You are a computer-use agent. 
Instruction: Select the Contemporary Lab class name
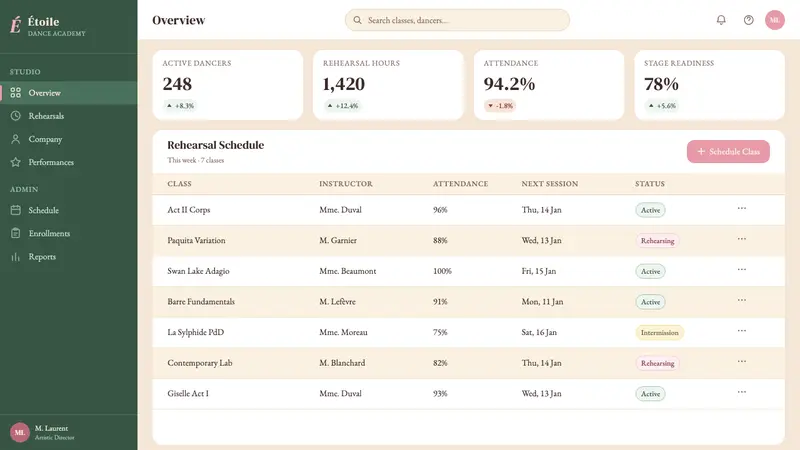199,363
